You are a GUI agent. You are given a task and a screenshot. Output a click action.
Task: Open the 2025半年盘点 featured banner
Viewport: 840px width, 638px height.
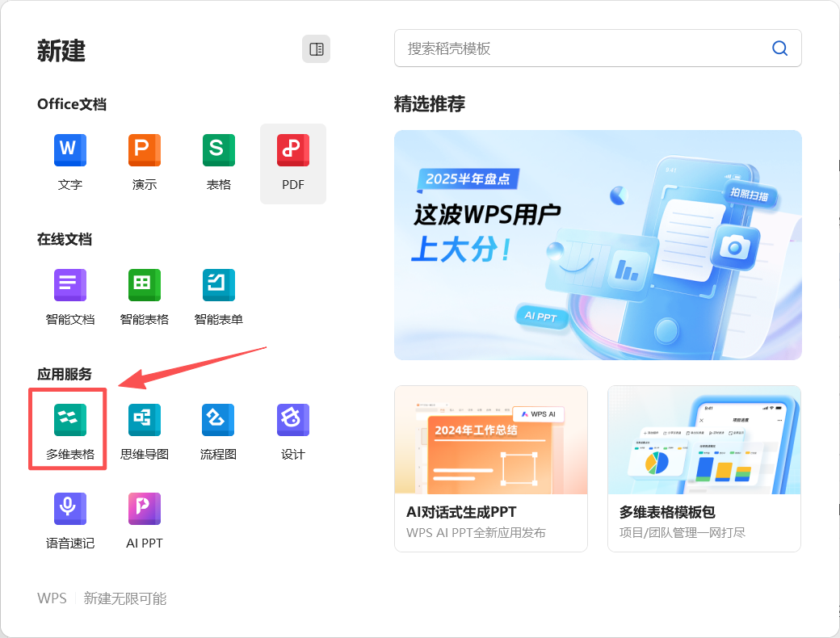(598, 245)
